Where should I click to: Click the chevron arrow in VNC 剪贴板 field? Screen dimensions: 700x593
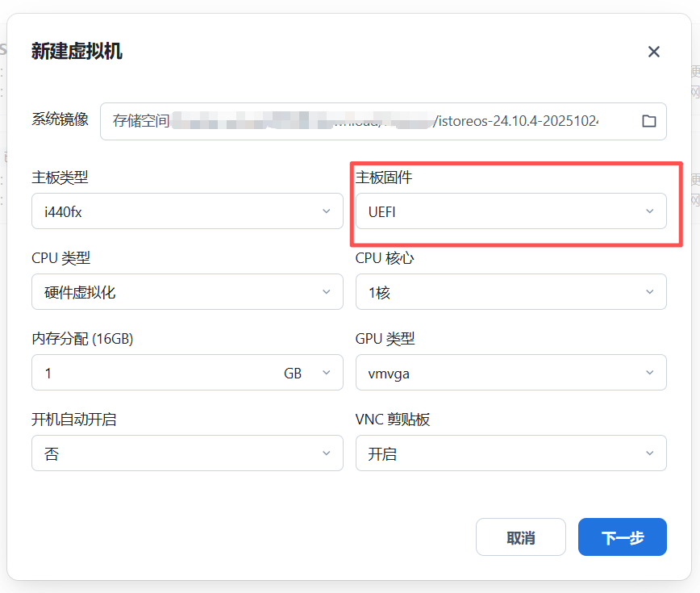(649, 453)
